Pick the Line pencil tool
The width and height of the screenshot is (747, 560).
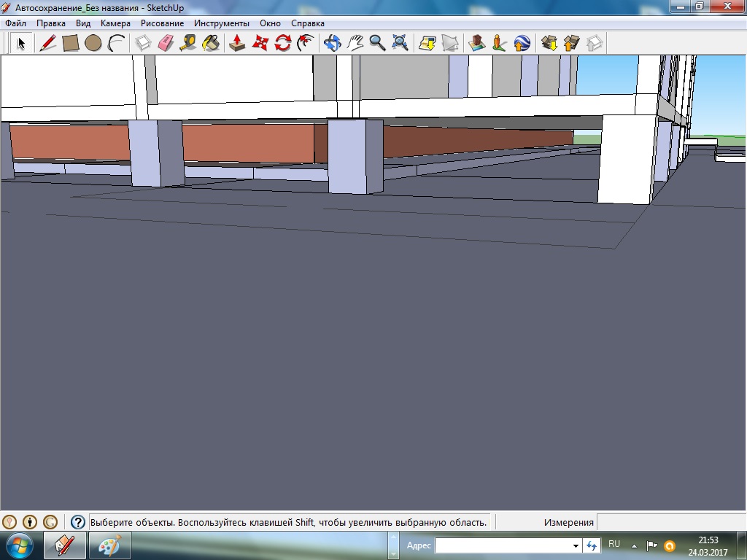pyautogui.click(x=48, y=43)
